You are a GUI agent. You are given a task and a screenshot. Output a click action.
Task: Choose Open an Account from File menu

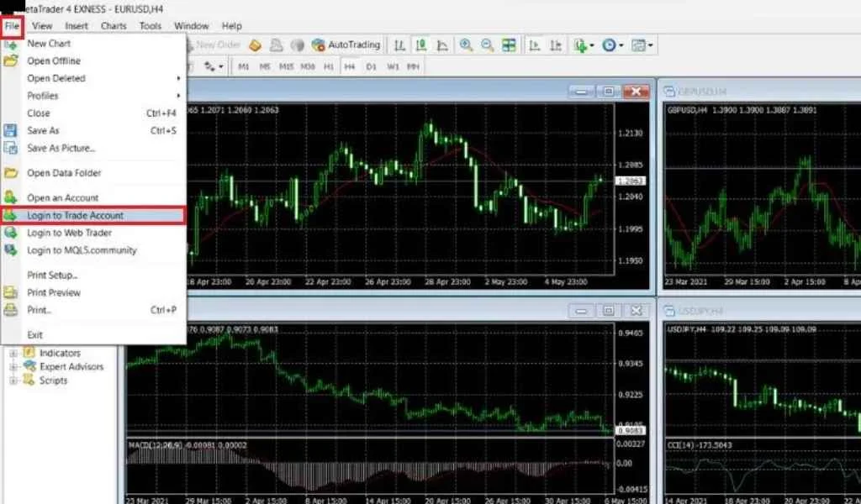point(62,198)
